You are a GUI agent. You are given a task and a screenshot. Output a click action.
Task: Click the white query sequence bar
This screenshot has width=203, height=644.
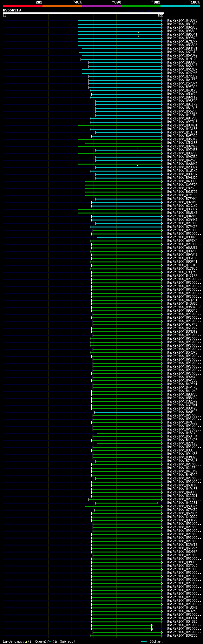[x=83, y=13]
